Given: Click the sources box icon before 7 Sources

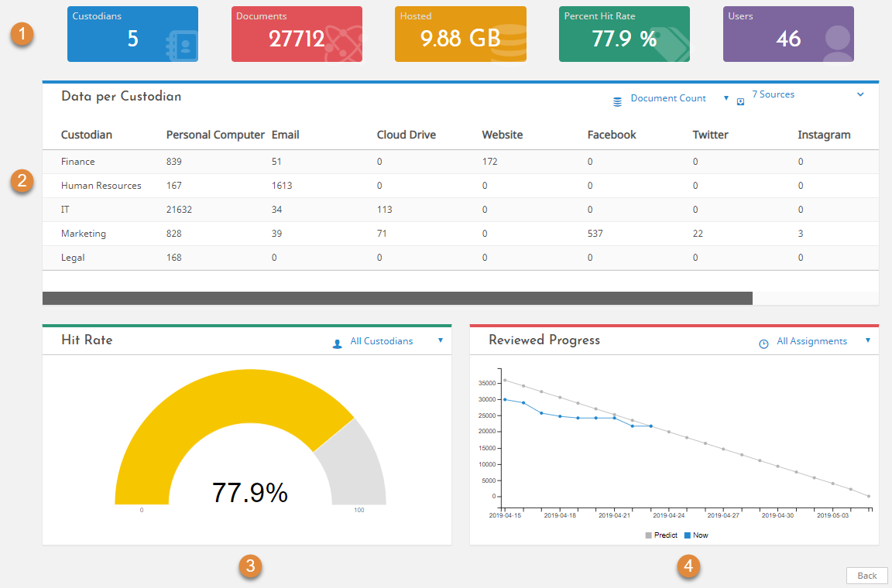Looking at the screenshot, I should [x=741, y=101].
